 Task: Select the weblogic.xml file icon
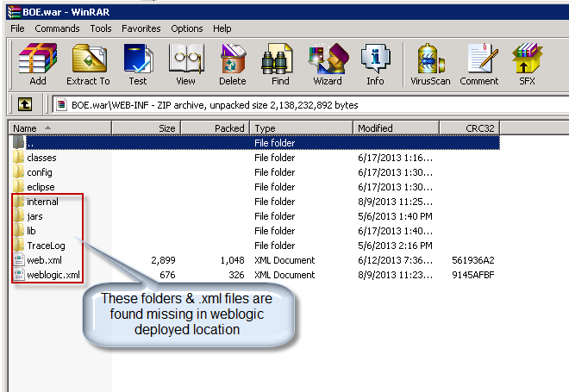18,275
